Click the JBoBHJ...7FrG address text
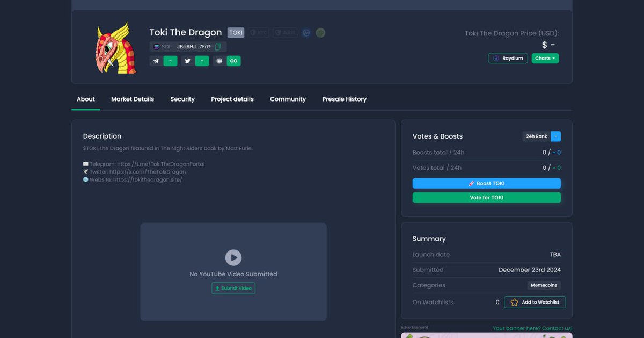644x338 pixels. click(194, 47)
